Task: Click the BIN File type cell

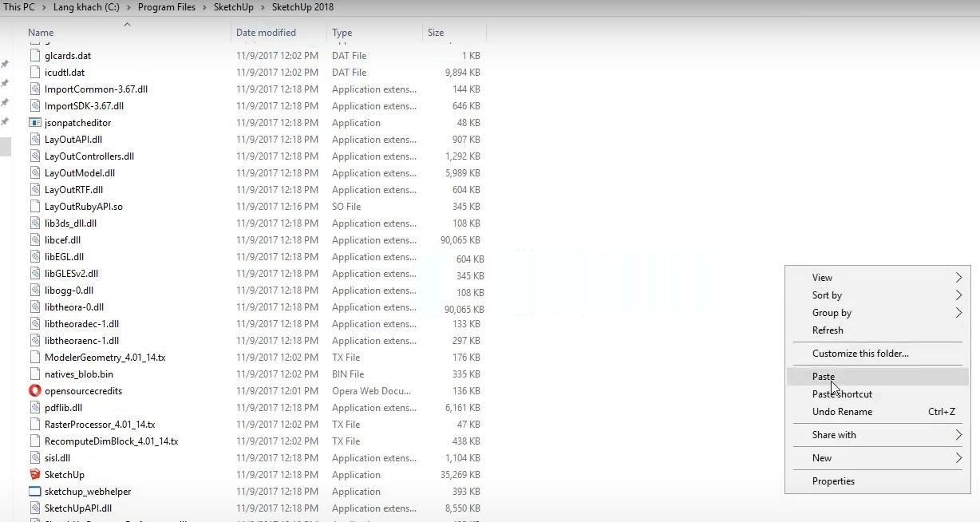Action: pyautogui.click(x=348, y=374)
